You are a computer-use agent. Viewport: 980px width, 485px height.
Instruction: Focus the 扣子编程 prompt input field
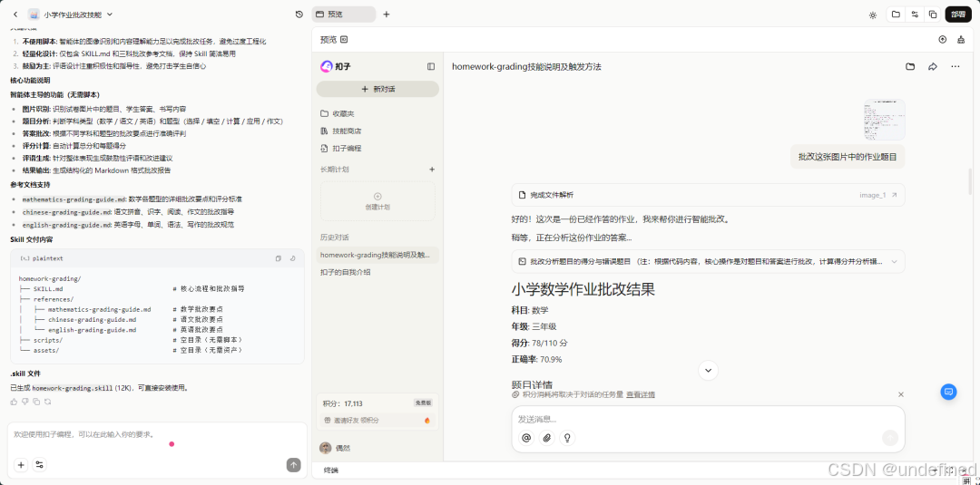point(157,434)
